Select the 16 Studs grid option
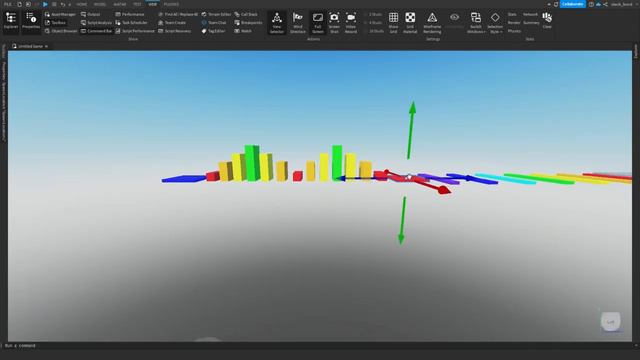 pos(374,31)
